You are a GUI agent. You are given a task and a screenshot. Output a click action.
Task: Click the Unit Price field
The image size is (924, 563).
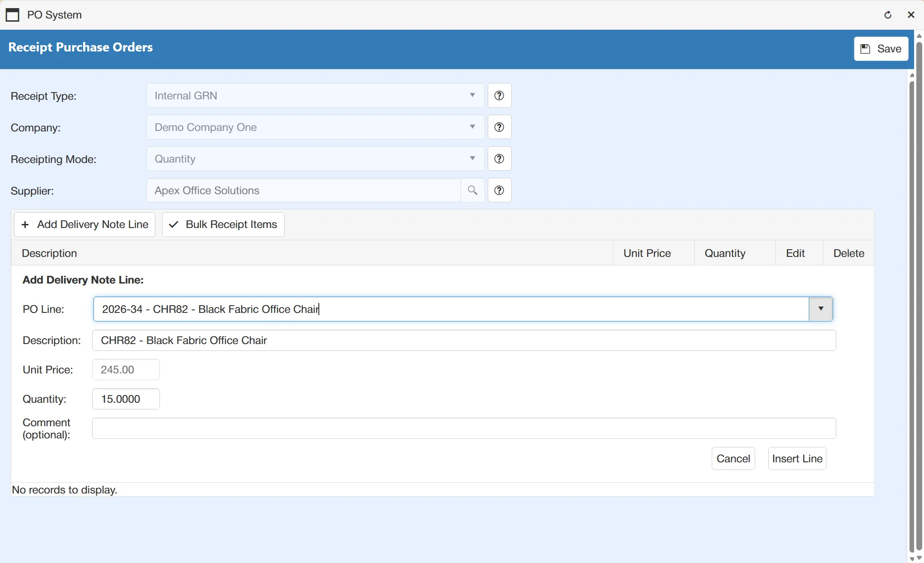[126, 370]
